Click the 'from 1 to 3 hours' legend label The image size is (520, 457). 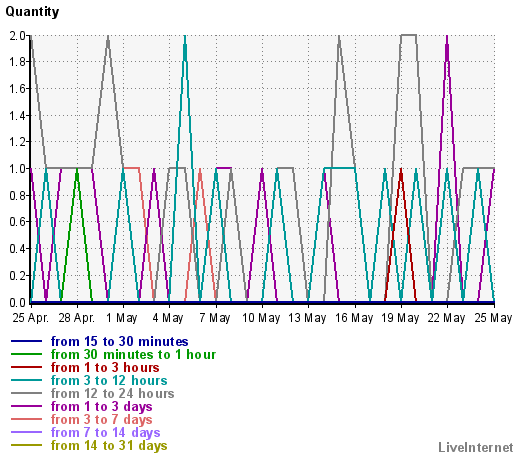coord(105,367)
